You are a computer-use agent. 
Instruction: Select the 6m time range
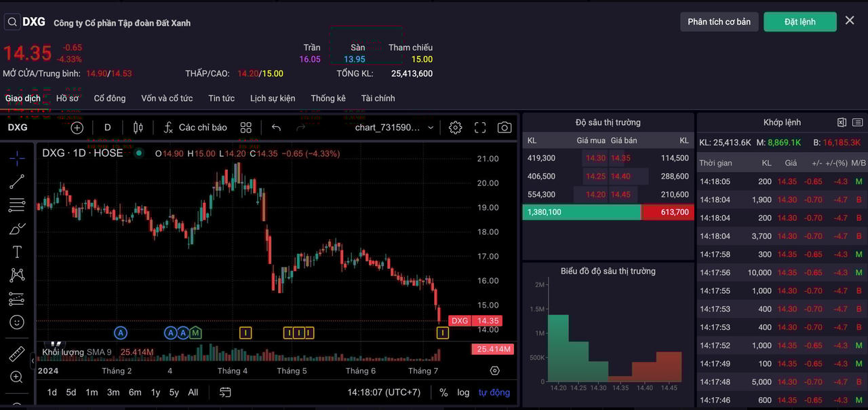coord(135,392)
